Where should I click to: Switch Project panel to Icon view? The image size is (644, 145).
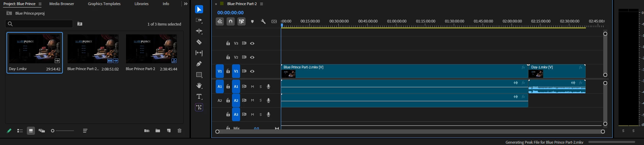point(31,131)
